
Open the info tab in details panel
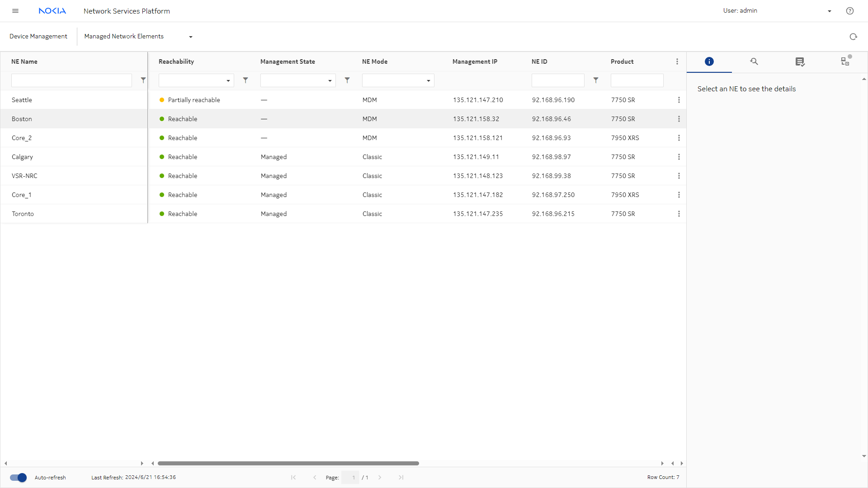point(709,61)
